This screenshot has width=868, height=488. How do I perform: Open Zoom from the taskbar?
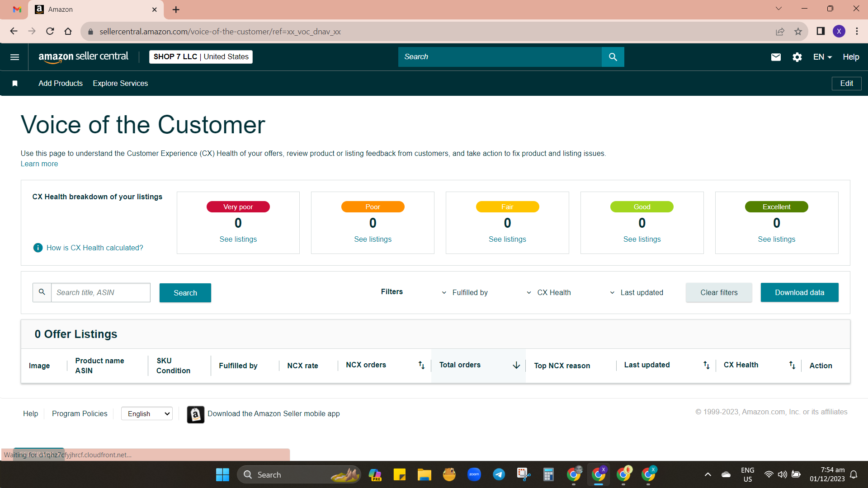pyautogui.click(x=474, y=474)
